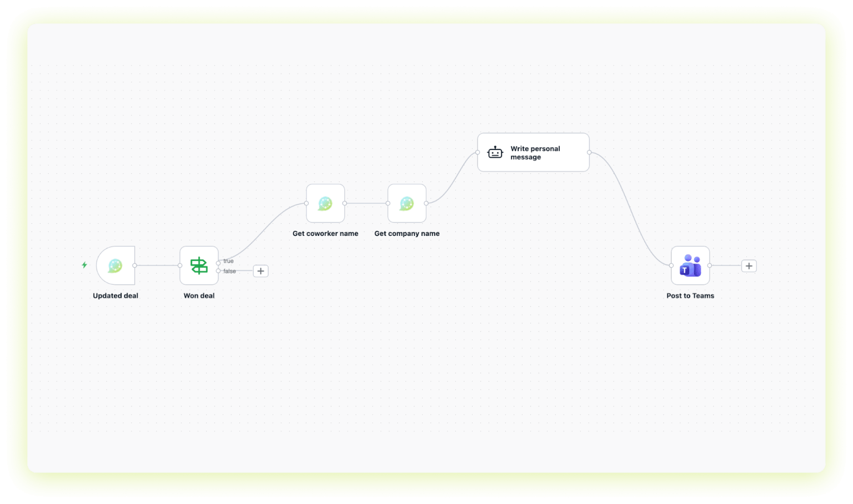Click the output connector of Write personal message

[589, 152]
